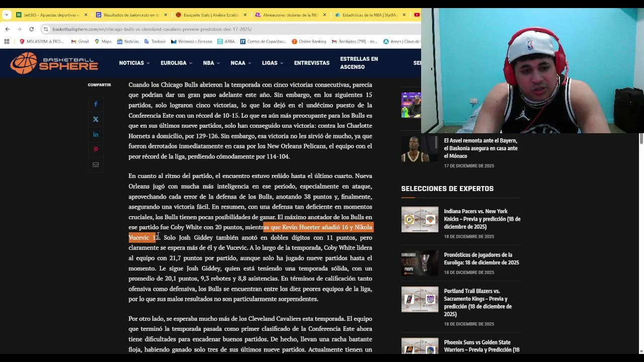Share article by email
Viewport: 644px width, 362px height.
[96, 164]
